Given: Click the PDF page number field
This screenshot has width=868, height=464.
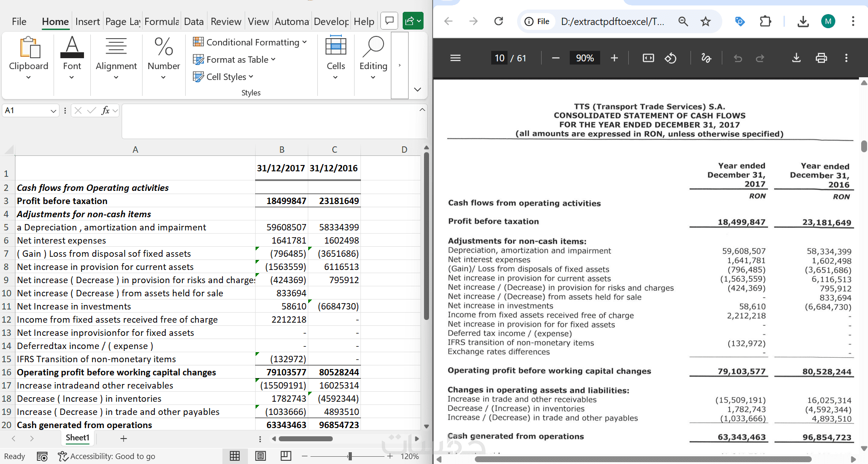Looking at the screenshot, I should click(500, 58).
